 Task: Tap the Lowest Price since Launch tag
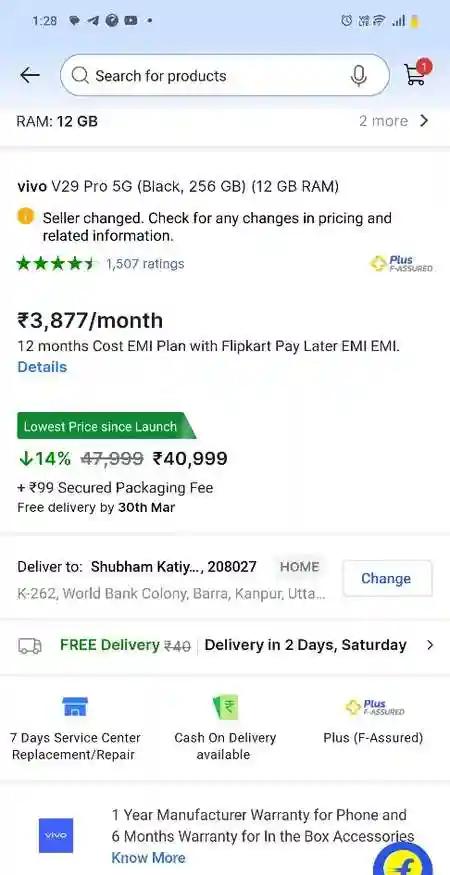pos(106,426)
